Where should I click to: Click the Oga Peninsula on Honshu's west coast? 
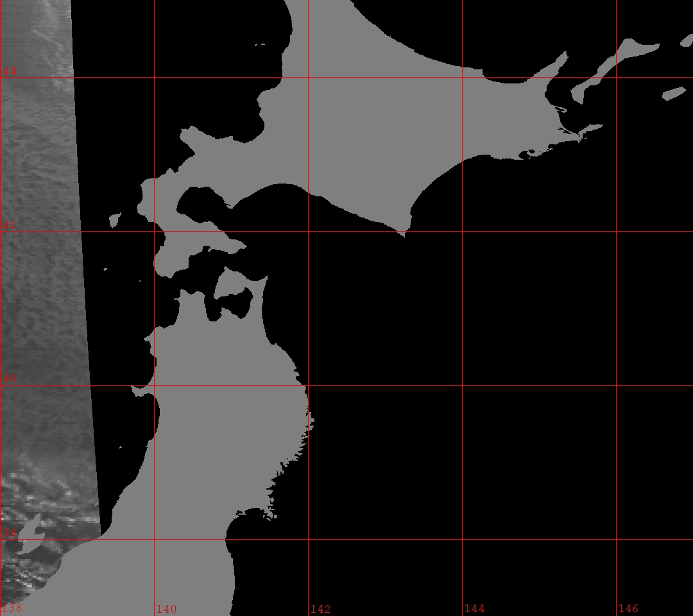coord(139,389)
